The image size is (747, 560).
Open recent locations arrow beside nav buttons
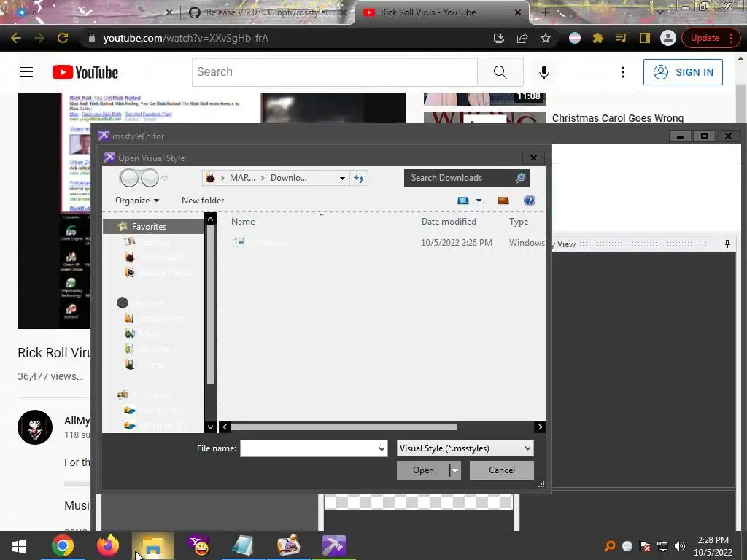coord(164,179)
